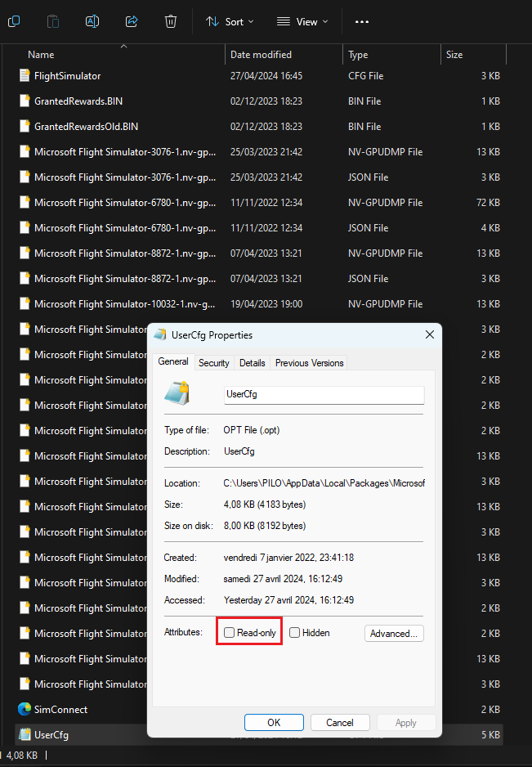Click FlightSimulator date 27/04/2024 16:45
The height and width of the screenshot is (767, 532).
pyautogui.click(x=266, y=76)
